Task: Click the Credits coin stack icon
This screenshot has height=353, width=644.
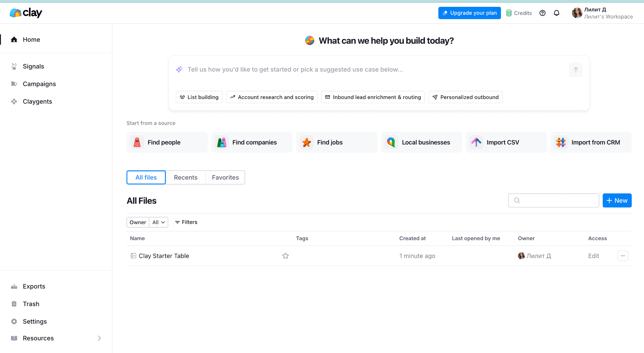Action: click(508, 13)
